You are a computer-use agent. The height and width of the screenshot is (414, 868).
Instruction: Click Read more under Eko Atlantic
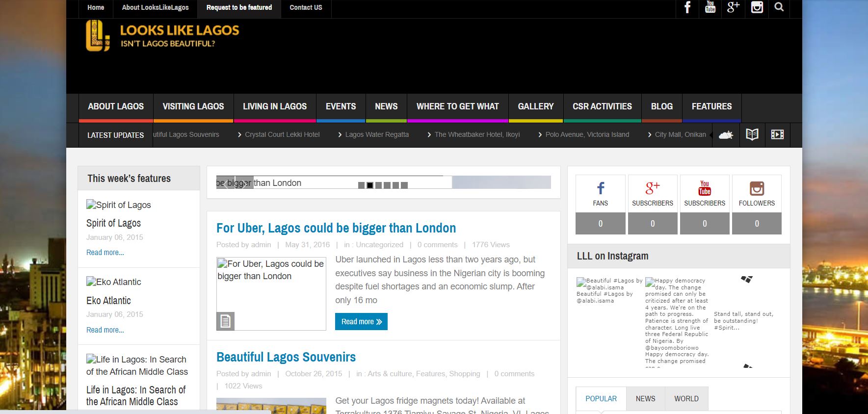point(105,330)
